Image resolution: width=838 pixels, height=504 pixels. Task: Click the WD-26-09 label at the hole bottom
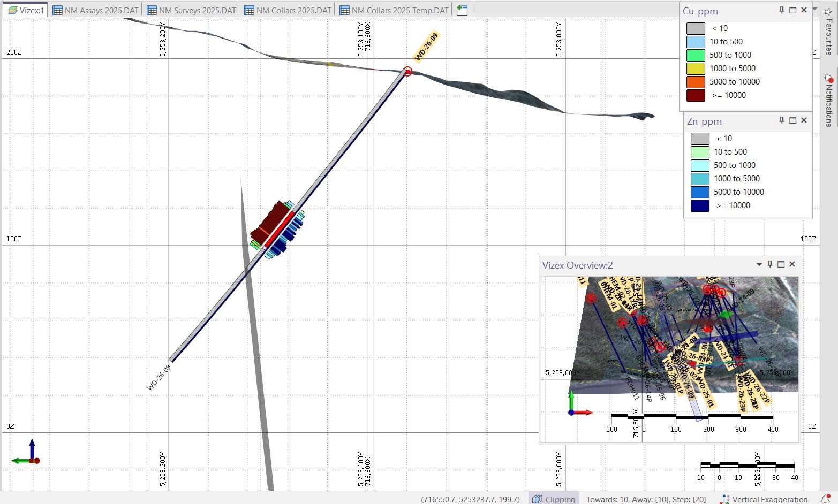click(158, 378)
